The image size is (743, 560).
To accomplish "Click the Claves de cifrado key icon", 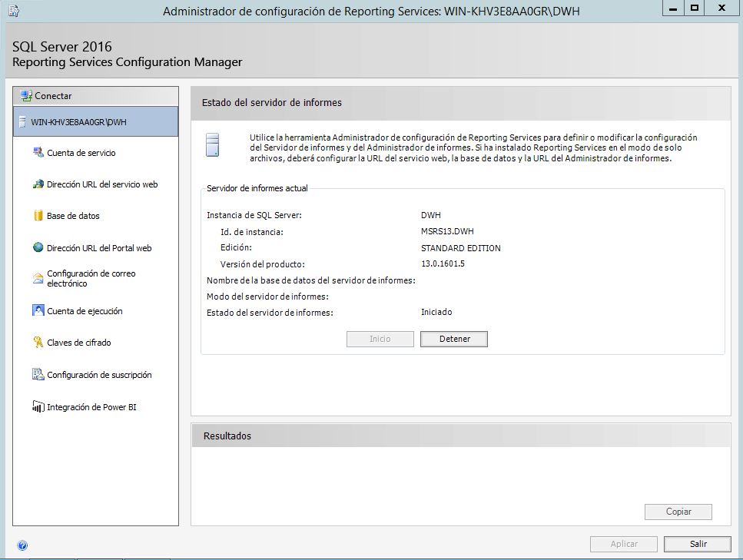I will (38, 343).
